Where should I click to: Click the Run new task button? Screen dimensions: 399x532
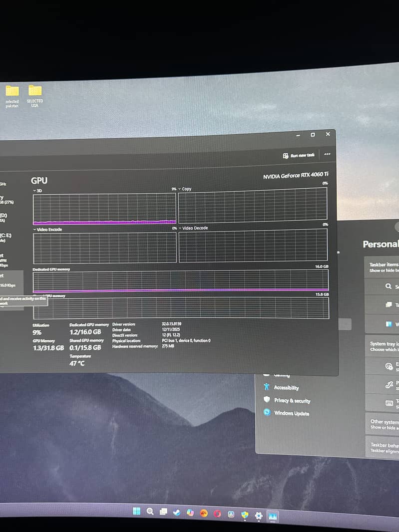299,156
